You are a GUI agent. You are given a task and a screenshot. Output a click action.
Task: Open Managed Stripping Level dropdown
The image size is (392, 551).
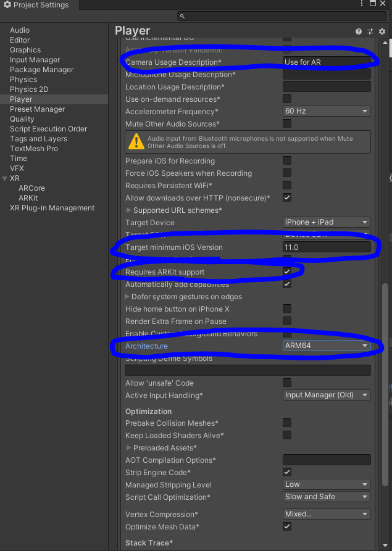(327, 484)
